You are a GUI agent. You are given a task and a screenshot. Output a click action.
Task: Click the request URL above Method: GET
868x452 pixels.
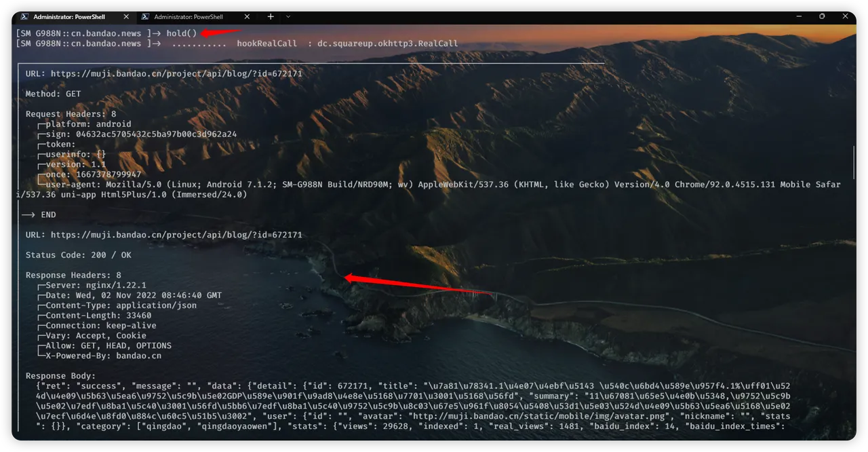(176, 73)
